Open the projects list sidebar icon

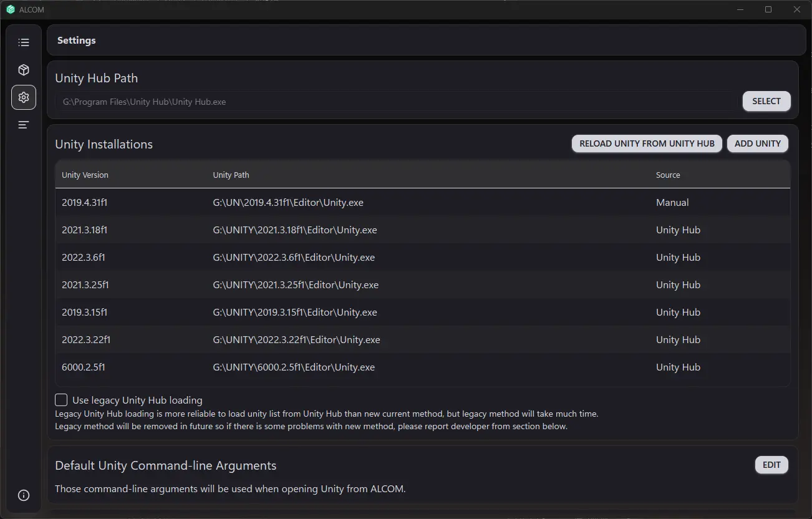pos(24,42)
